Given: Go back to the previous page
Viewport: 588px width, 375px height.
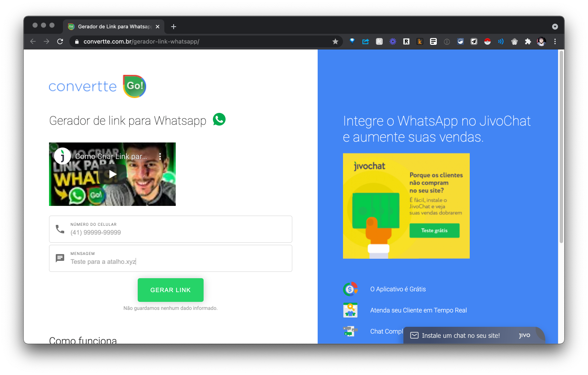Looking at the screenshot, I should [x=33, y=41].
